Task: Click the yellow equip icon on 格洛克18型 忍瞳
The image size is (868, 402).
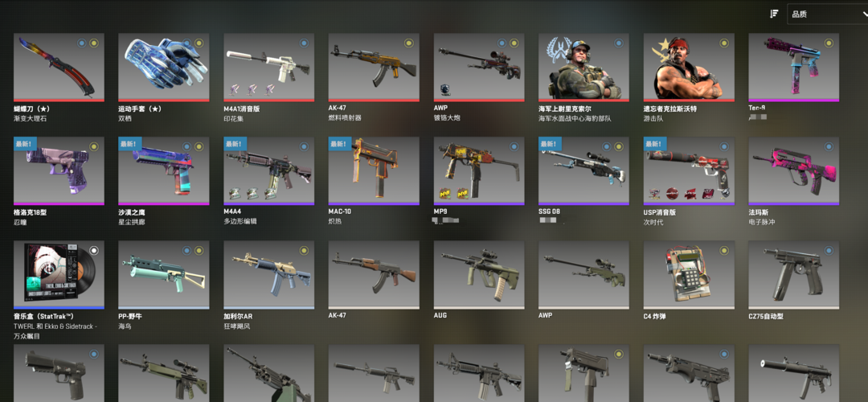Action: click(93, 147)
